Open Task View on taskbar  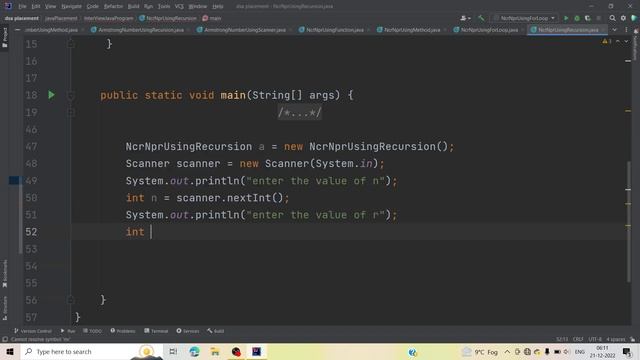point(173,351)
